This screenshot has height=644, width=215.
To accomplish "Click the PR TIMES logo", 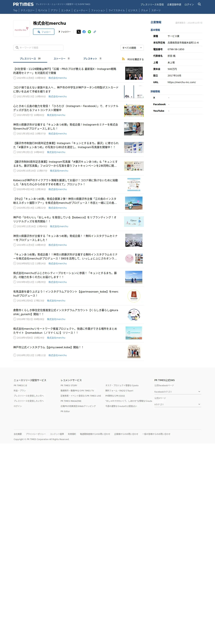I will (23, 4).
